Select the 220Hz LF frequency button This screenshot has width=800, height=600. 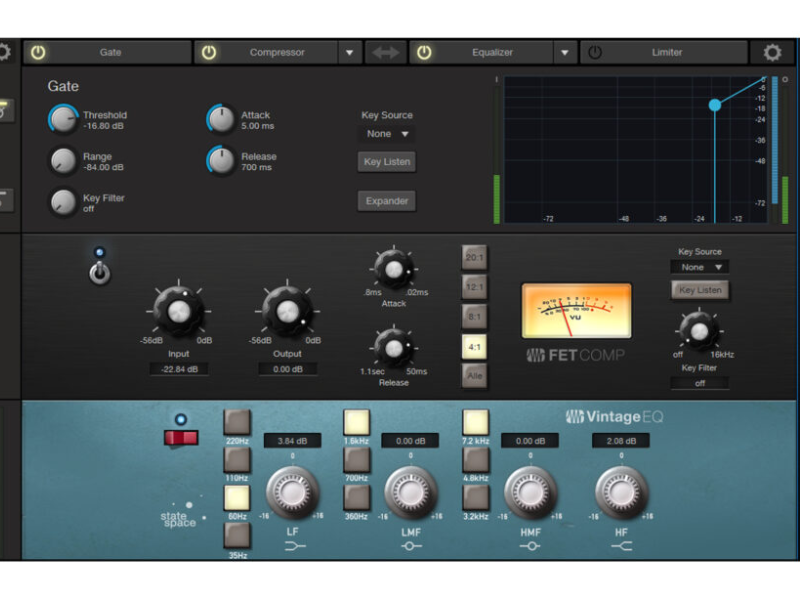237,422
